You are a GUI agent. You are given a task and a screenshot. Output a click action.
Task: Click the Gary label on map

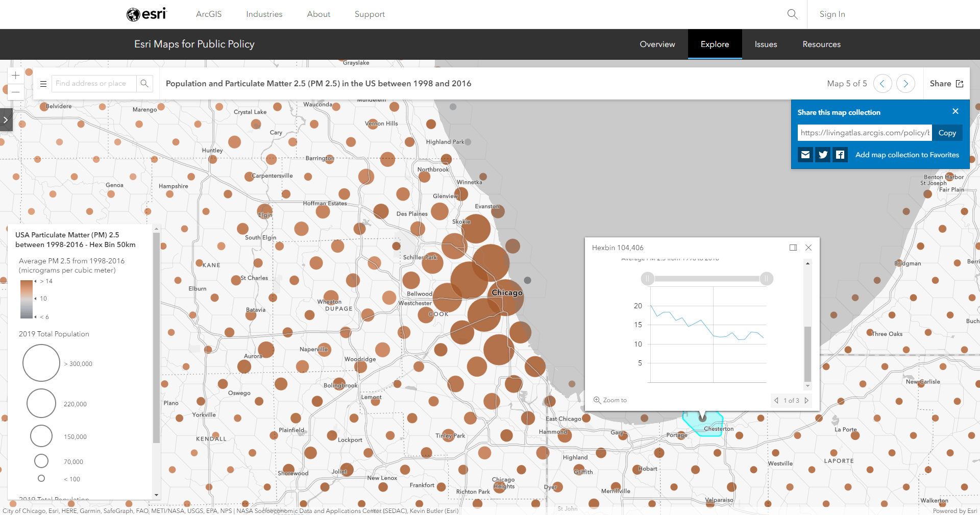[618, 433]
